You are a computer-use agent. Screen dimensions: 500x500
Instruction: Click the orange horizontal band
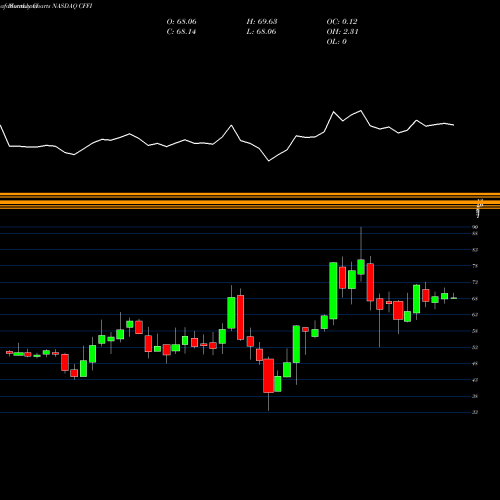[250, 201]
